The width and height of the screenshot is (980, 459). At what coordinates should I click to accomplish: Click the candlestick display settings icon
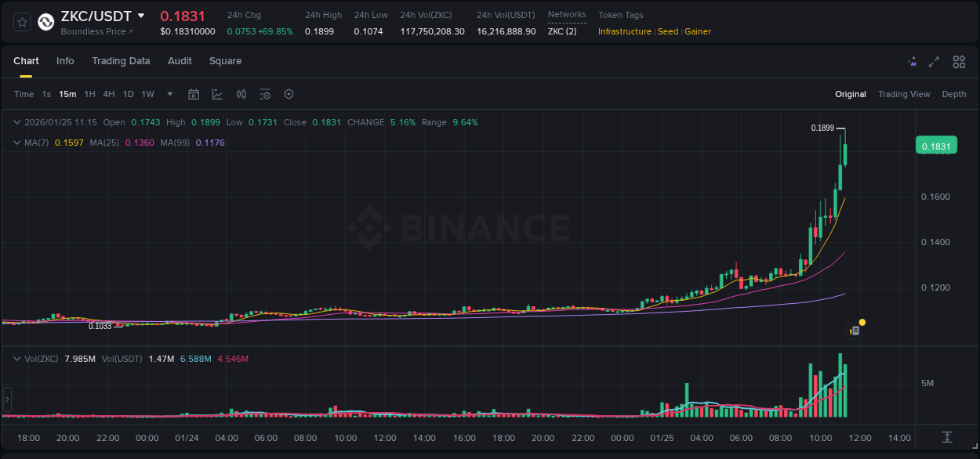(x=241, y=94)
